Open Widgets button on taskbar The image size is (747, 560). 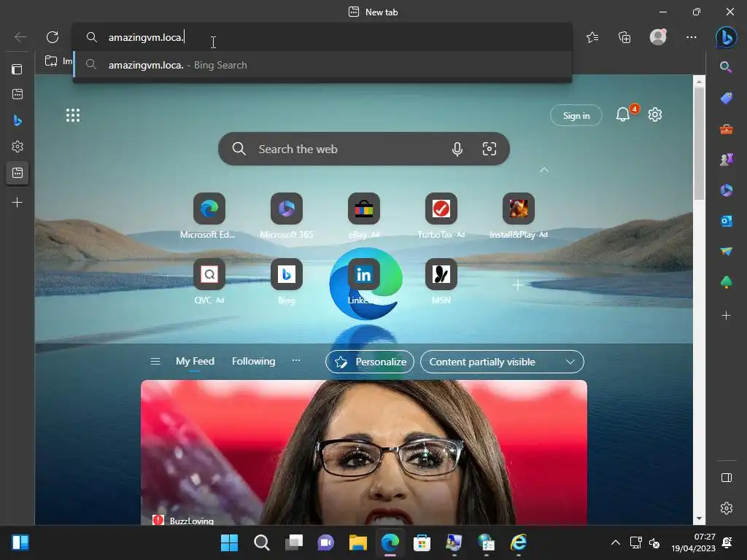pyautogui.click(x=20, y=542)
